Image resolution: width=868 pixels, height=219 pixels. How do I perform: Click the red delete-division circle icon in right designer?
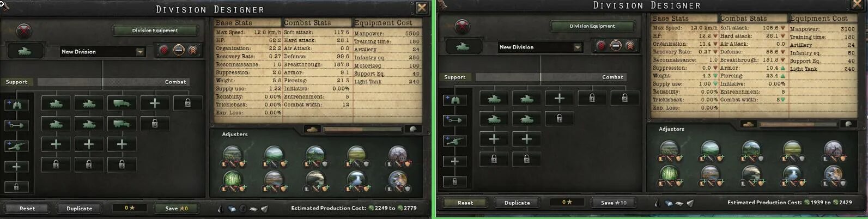point(462,26)
